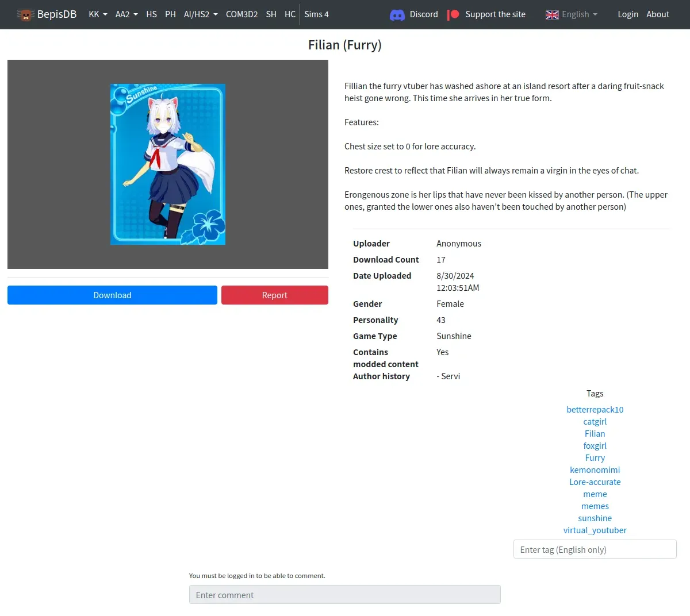Expand the AI/HS2 dropdown

tap(201, 14)
